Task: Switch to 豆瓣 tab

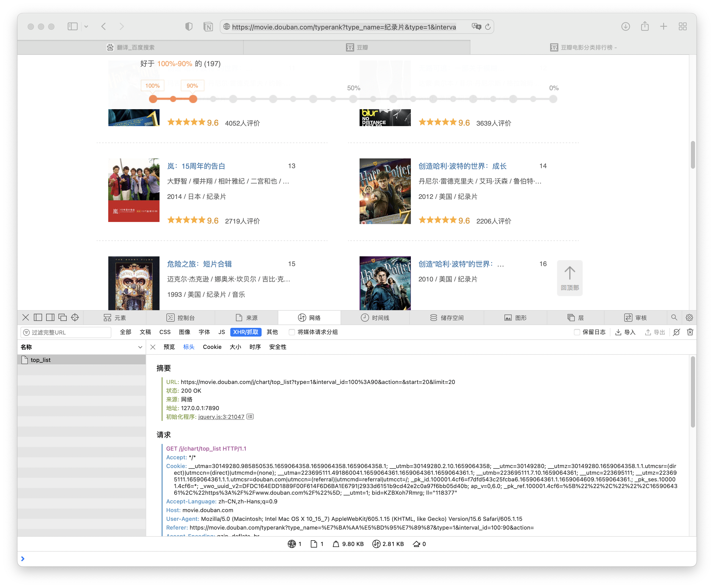Action: point(357,47)
